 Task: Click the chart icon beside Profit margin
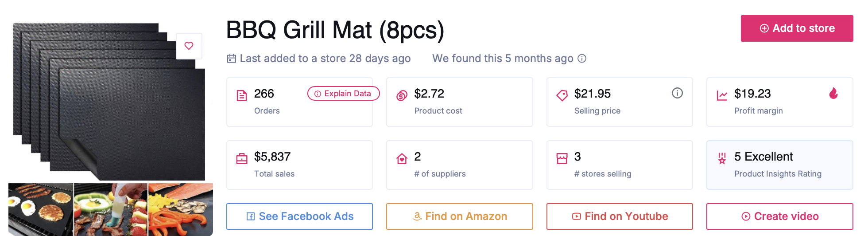pyautogui.click(x=722, y=95)
